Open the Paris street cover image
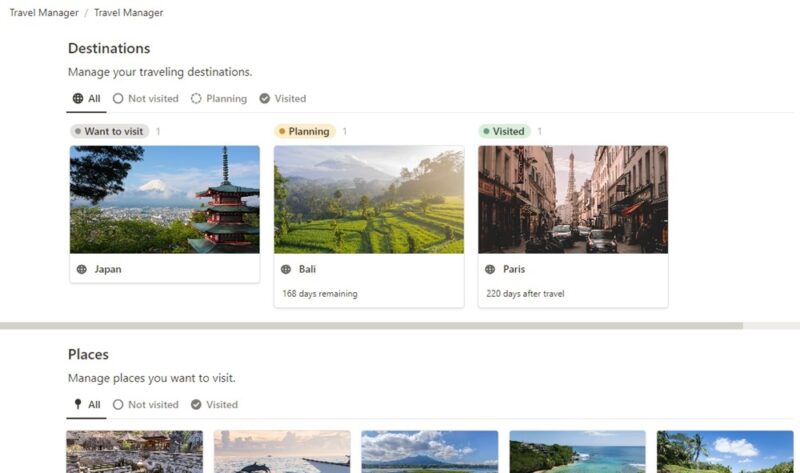The height and width of the screenshot is (473, 800). [x=573, y=200]
